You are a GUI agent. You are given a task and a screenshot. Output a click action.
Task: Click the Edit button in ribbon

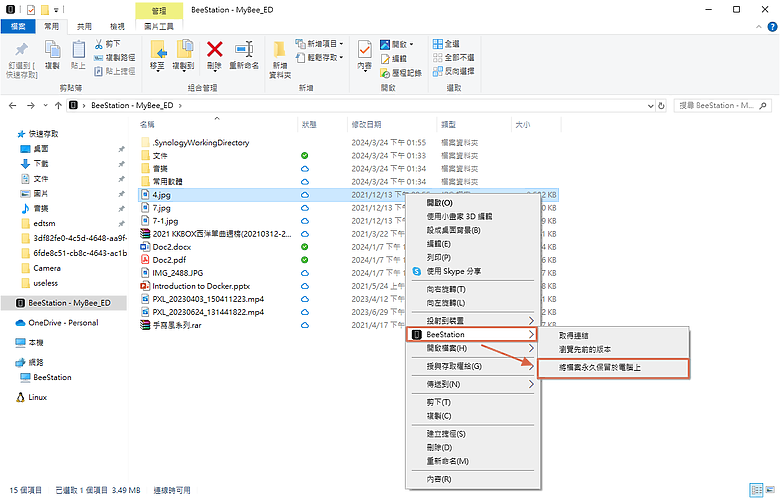click(393, 59)
